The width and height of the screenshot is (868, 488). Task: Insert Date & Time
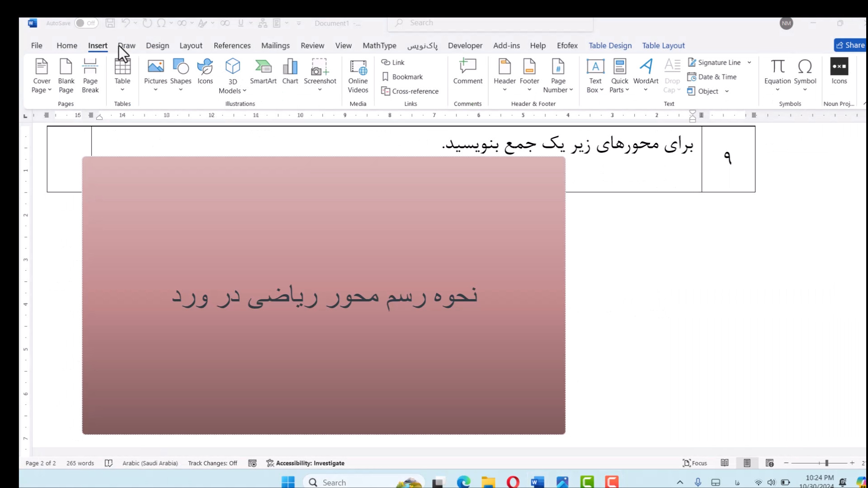pos(712,77)
